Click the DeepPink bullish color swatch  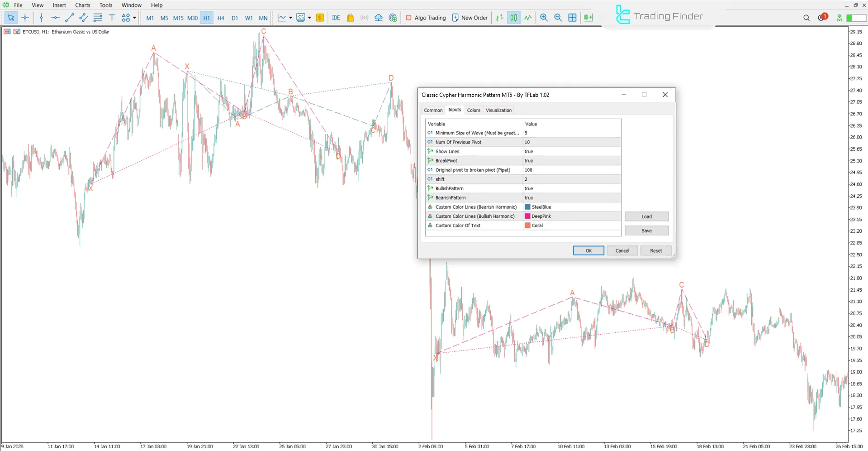[527, 216]
